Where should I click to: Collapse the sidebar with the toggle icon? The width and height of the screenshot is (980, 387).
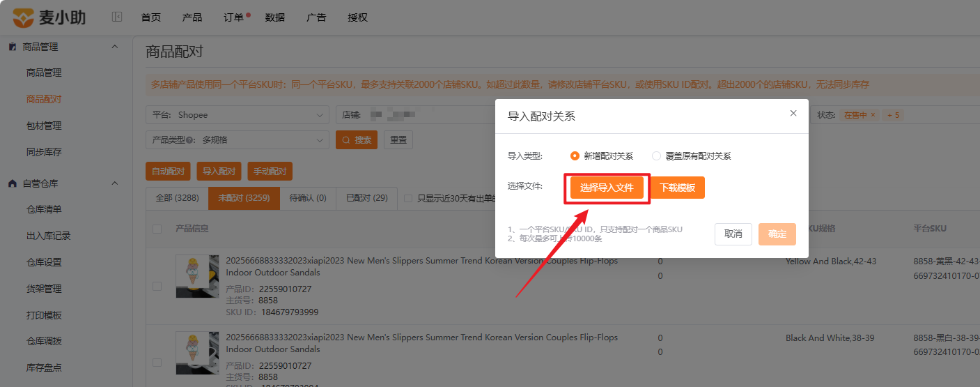[x=117, y=17]
